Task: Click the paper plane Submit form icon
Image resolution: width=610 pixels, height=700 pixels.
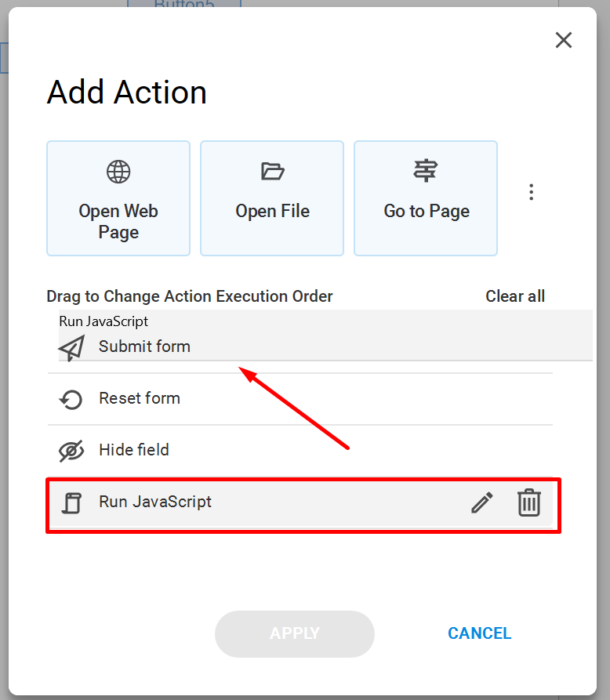Action: pos(71,348)
